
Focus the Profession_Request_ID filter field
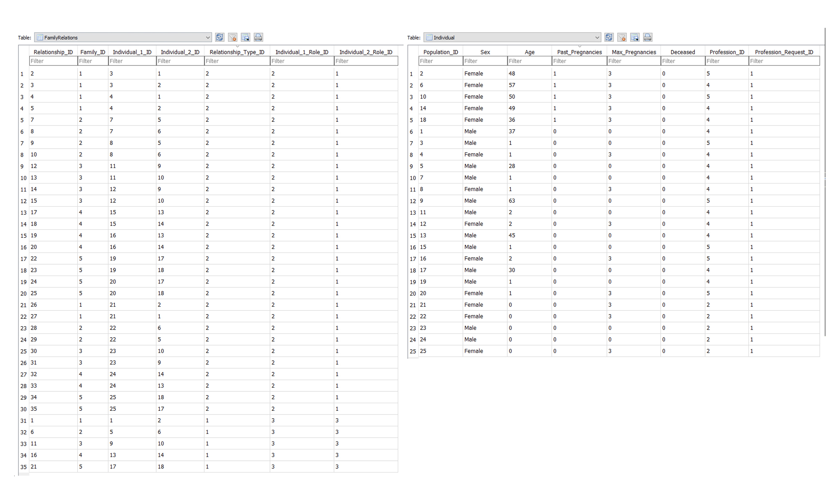tap(784, 61)
